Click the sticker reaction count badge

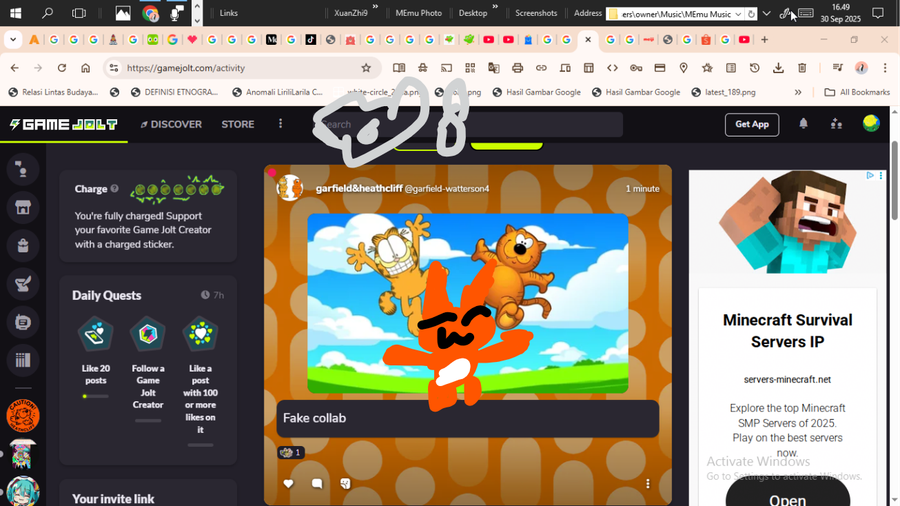290,452
